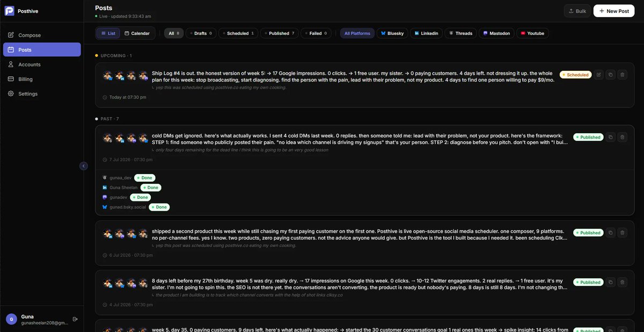
Task: Open Compose in the sidebar
Action: click(x=42, y=35)
